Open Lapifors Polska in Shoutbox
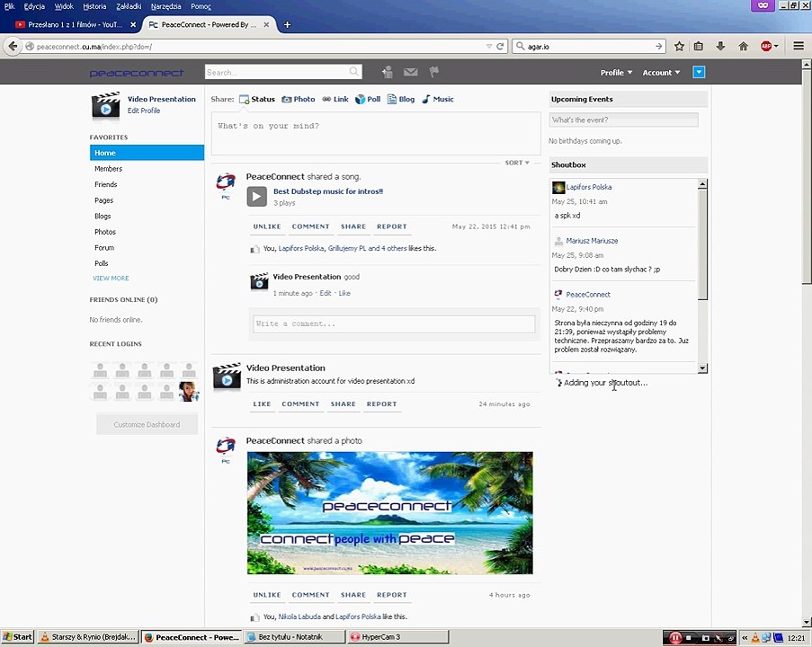 tap(588, 187)
